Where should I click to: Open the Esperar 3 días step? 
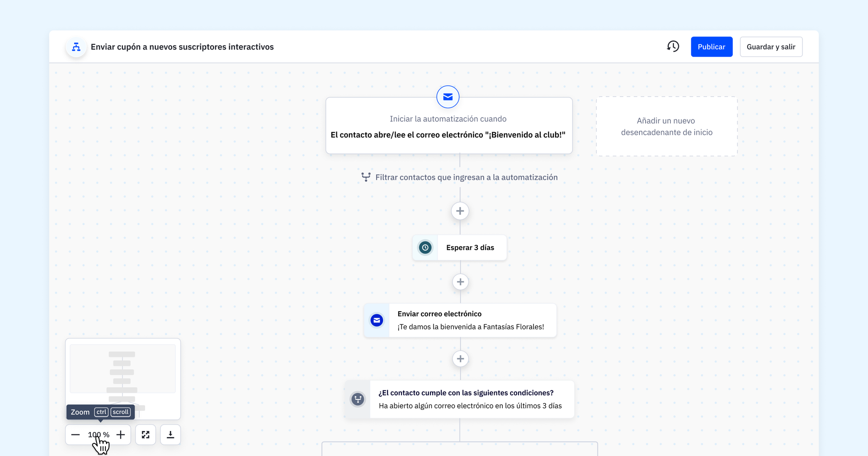(470, 247)
